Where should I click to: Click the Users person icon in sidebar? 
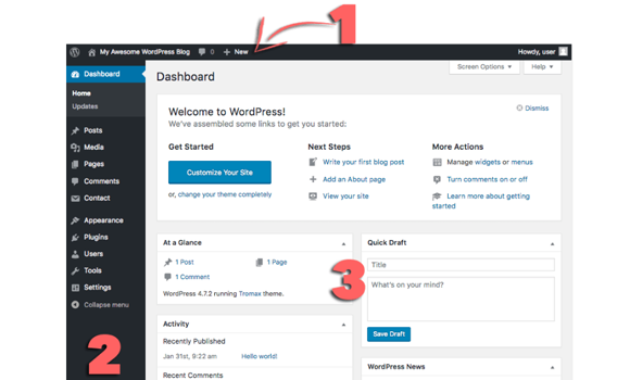click(75, 254)
